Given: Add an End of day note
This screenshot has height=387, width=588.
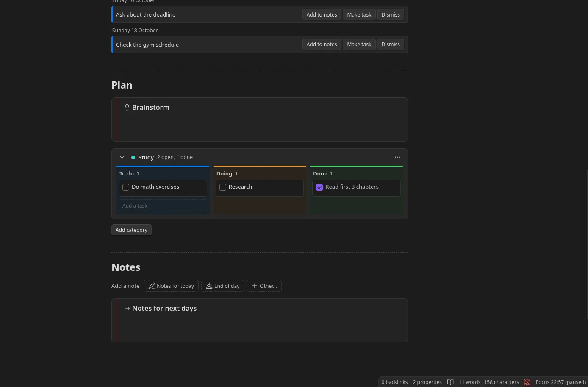Looking at the screenshot, I should click(x=222, y=286).
